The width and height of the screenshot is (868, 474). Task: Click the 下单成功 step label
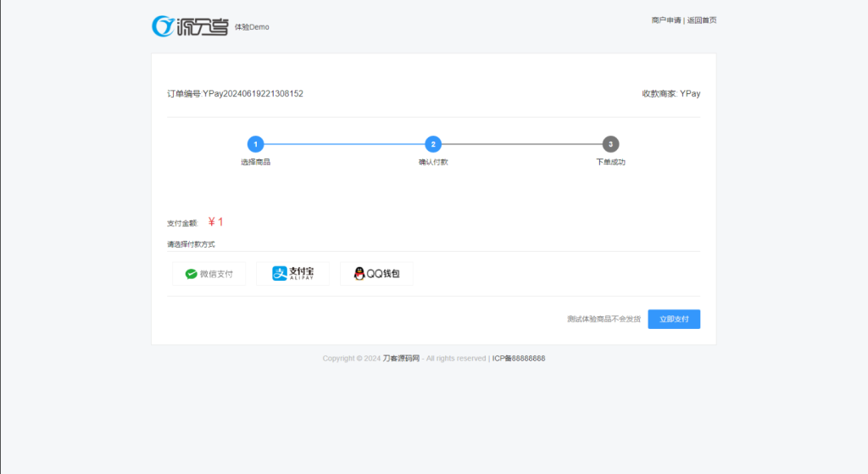[x=610, y=162]
